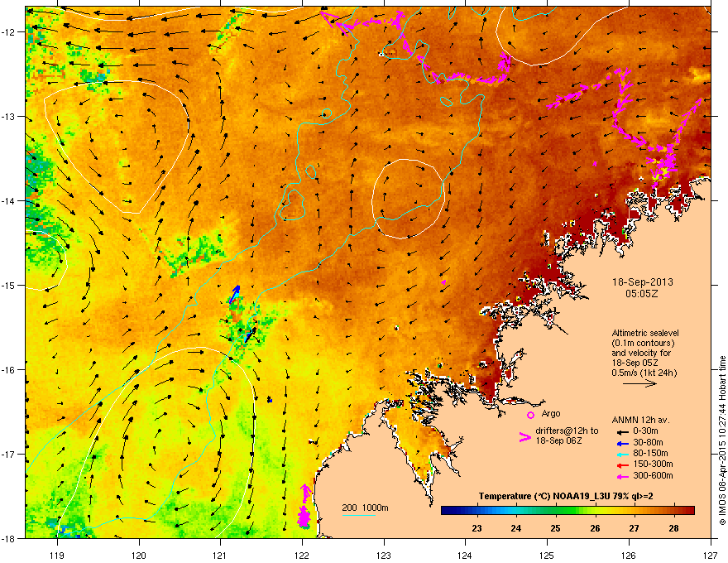
Task: Click the 'Temperature (°C) NOAA19_L3U 79% ql>=2' title
Action: coord(566,497)
